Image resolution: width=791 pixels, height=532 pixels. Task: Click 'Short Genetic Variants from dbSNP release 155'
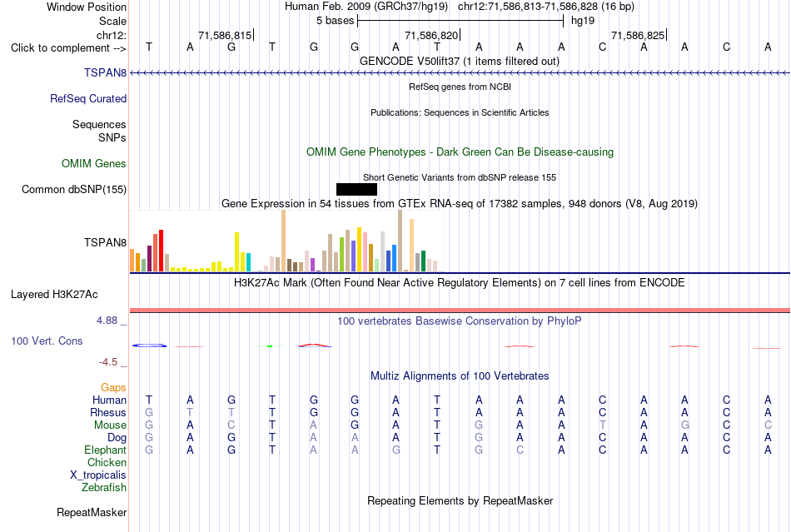[x=460, y=177]
